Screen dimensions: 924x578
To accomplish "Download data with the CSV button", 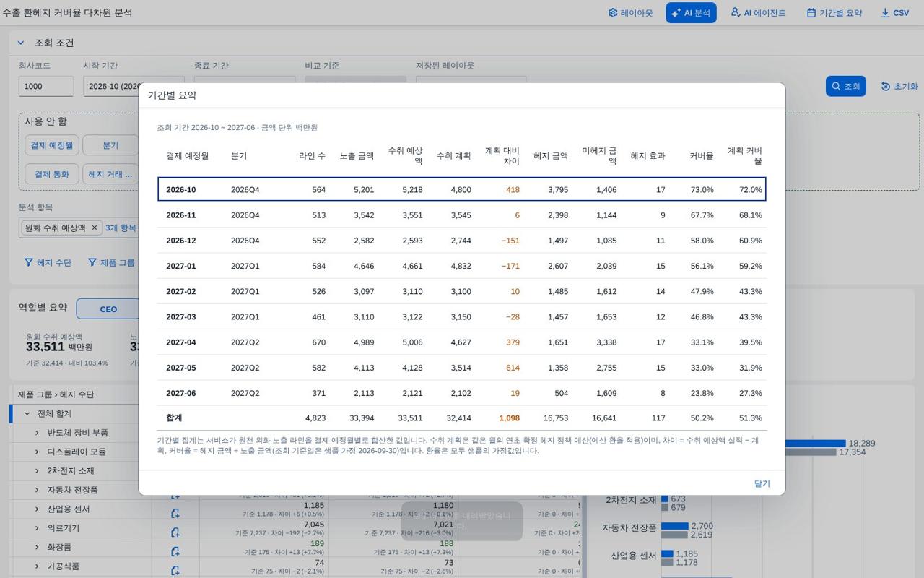I will point(894,13).
